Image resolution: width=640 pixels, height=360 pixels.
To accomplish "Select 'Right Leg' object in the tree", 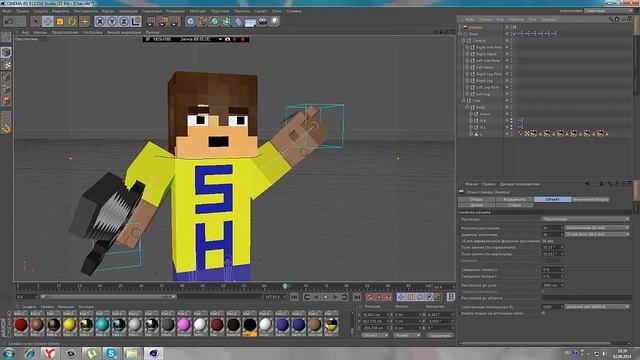I will tap(484, 81).
